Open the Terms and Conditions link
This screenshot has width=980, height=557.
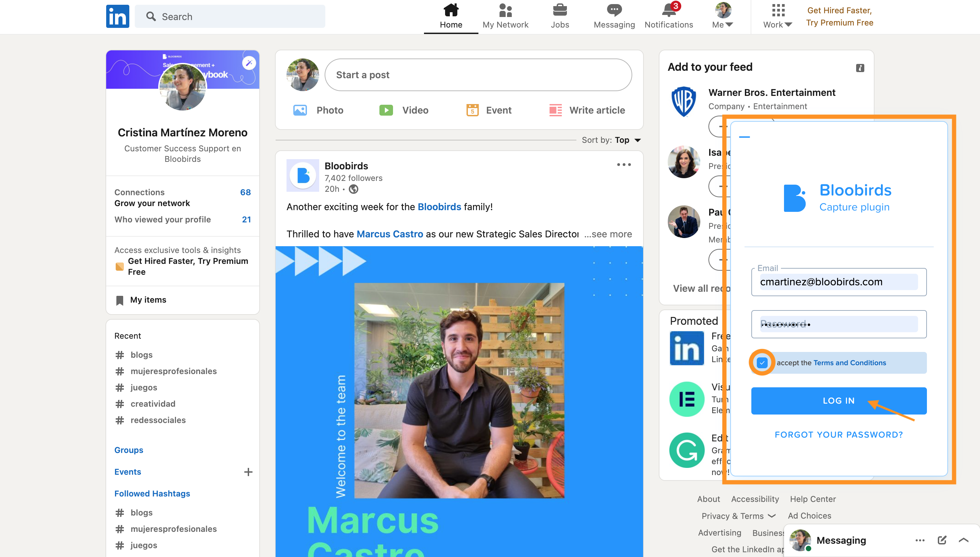click(849, 362)
